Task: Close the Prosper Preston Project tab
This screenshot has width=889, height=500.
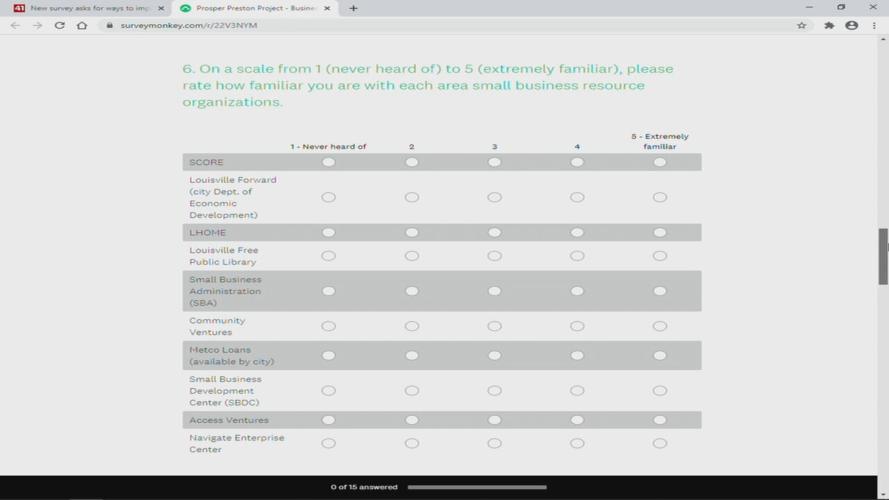Action: point(327,8)
